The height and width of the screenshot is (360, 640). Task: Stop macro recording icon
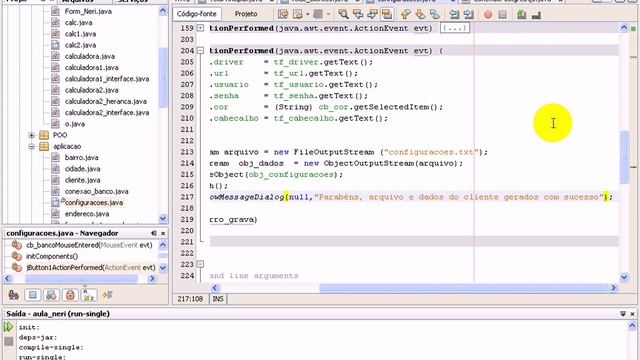(502, 14)
